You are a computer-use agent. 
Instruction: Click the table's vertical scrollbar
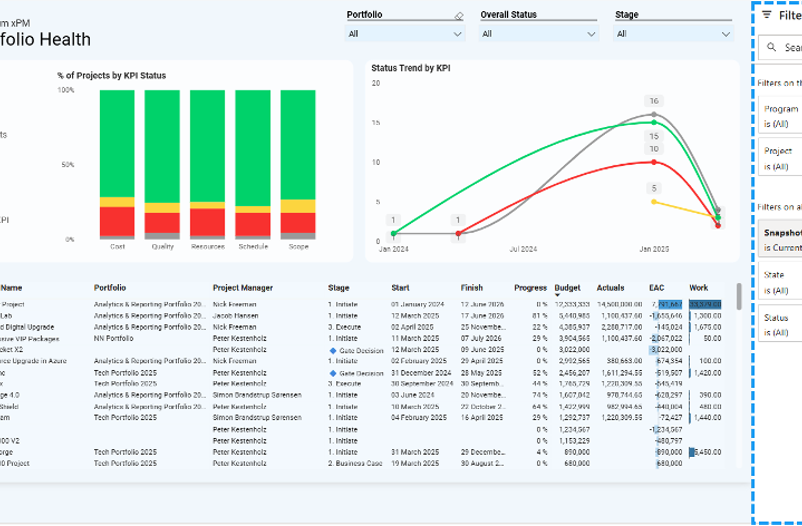click(739, 297)
